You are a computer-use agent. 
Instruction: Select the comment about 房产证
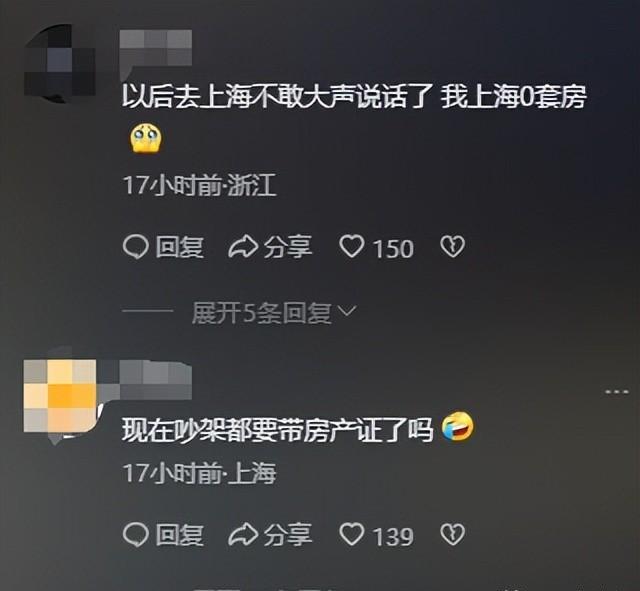point(278,430)
